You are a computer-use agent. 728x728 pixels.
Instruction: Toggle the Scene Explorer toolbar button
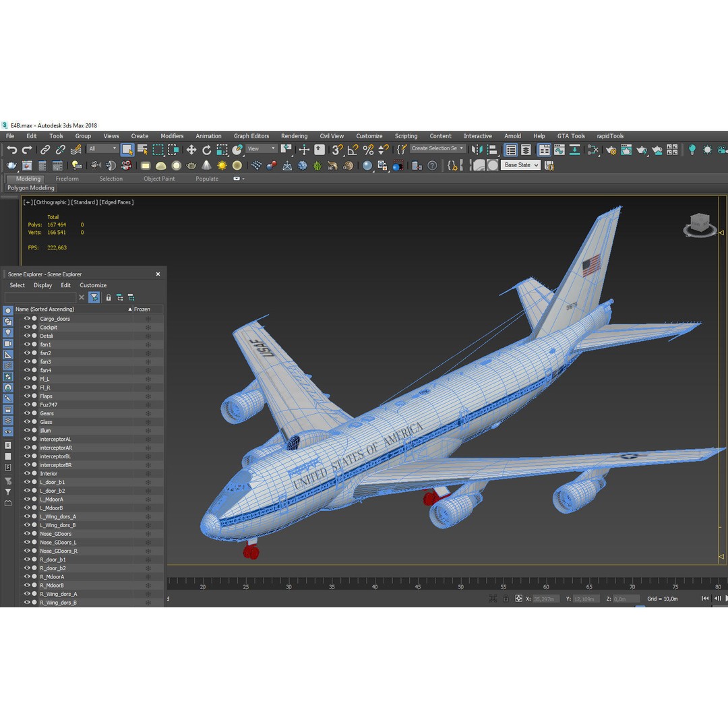511,150
